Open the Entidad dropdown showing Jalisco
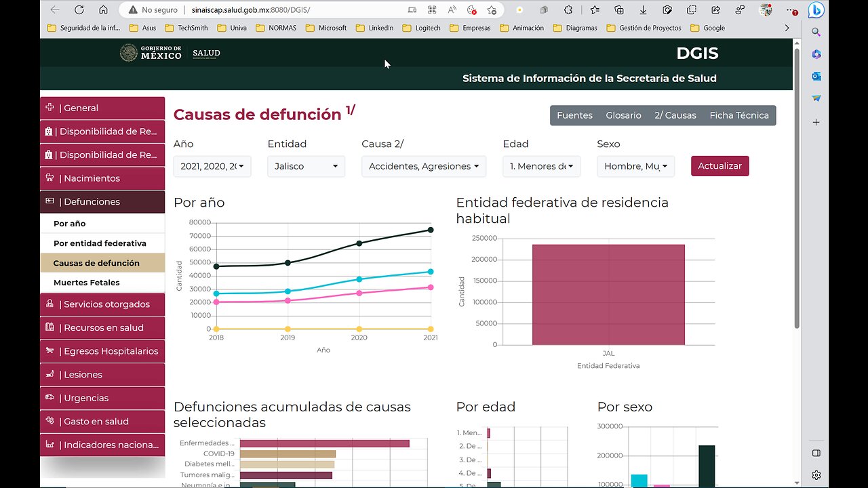This screenshot has height=488, width=868. pyautogui.click(x=306, y=166)
